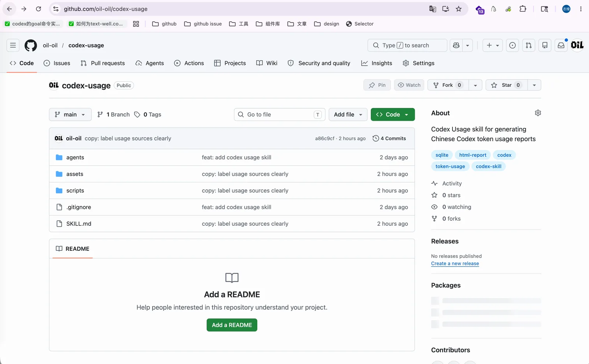Click the Type / to search box
Viewport: 589px width, 364px height.
coord(407,45)
